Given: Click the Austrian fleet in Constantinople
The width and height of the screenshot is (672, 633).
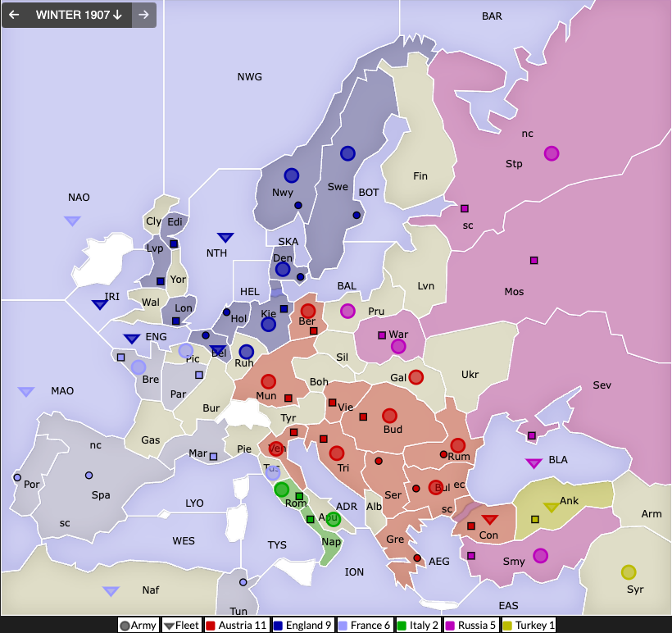Looking at the screenshot, I should point(489,519).
